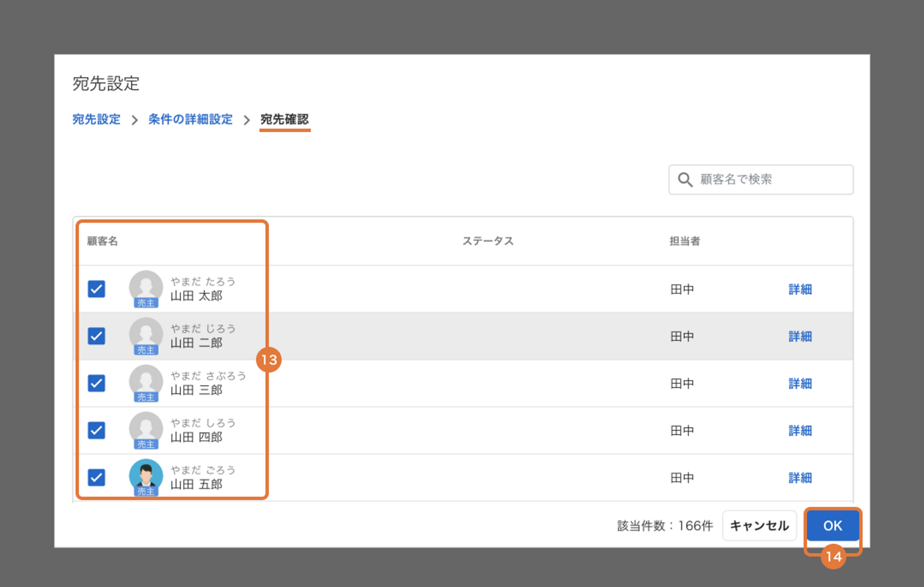Select the 宛先確認 breadcrumb step
Screen dimensions: 924x587
point(285,119)
